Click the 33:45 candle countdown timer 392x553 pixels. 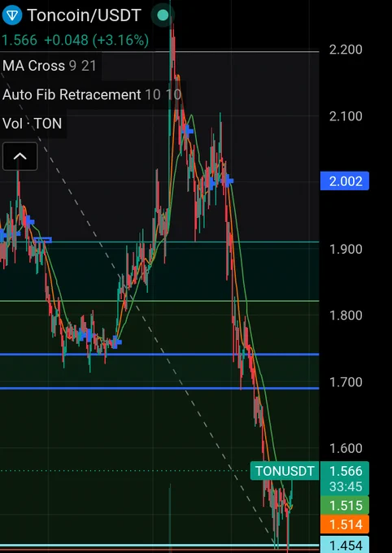[x=346, y=486]
